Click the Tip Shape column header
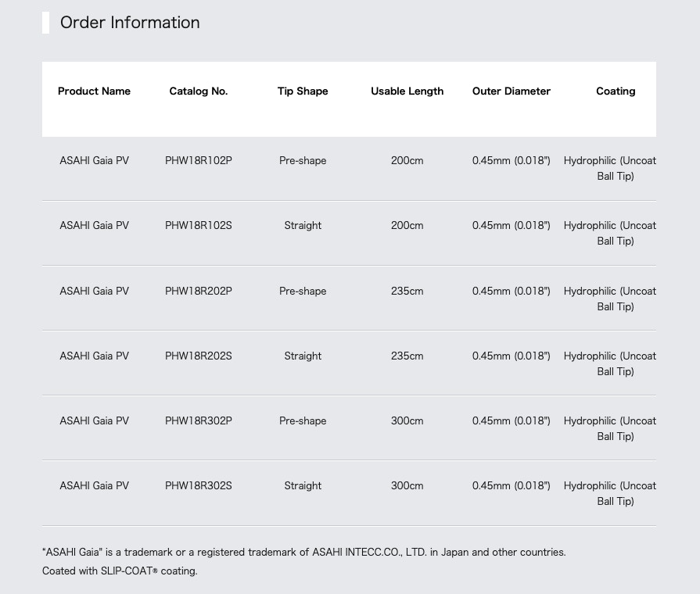 point(303,91)
